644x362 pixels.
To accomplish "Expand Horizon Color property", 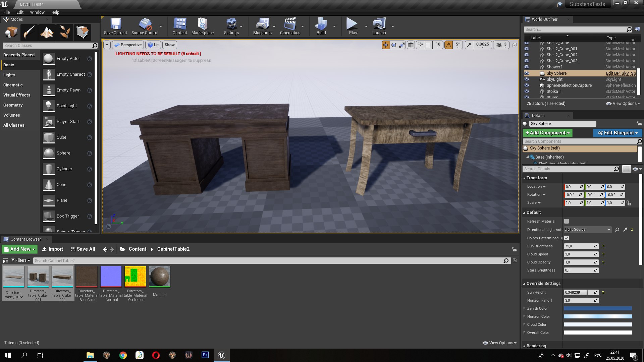I will pos(525,316).
